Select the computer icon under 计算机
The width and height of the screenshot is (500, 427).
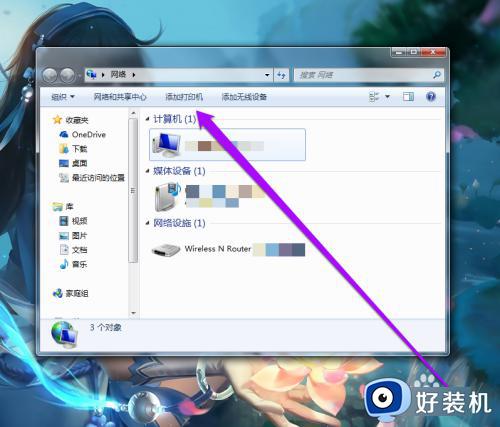(x=167, y=145)
